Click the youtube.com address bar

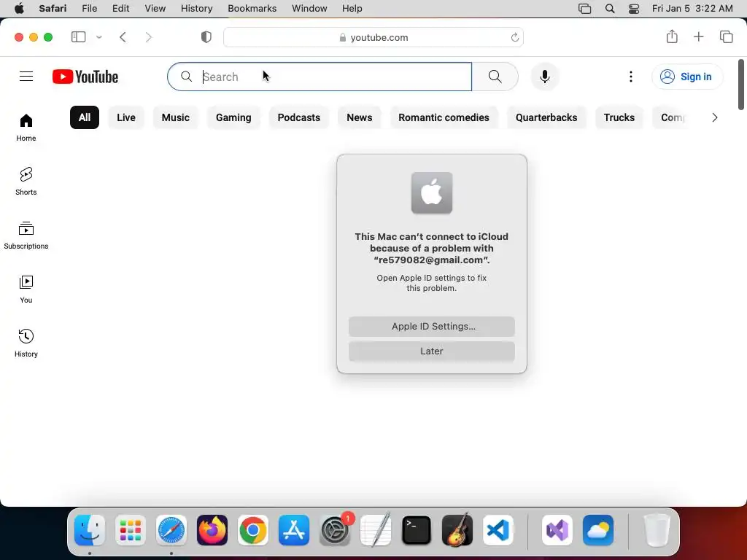(x=373, y=37)
